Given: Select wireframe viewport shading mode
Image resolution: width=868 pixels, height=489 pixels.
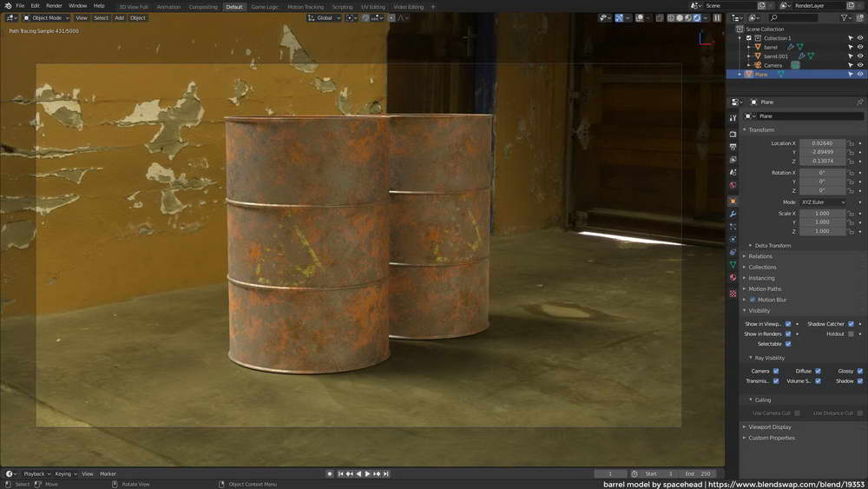Looking at the screenshot, I should click(x=671, y=17).
